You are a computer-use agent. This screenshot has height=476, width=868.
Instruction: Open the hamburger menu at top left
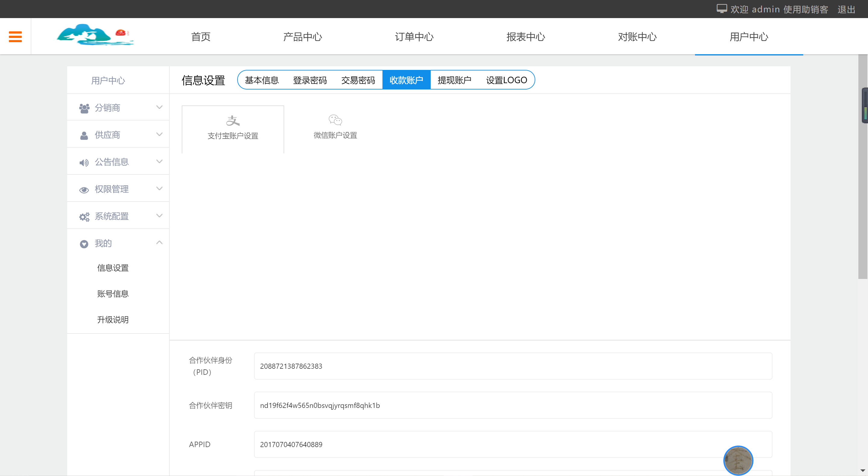click(x=15, y=36)
